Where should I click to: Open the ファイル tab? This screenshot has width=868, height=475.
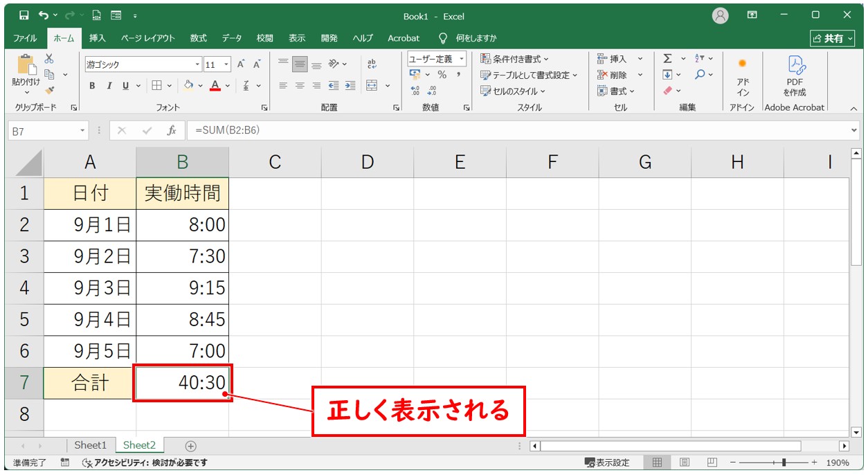pos(26,38)
